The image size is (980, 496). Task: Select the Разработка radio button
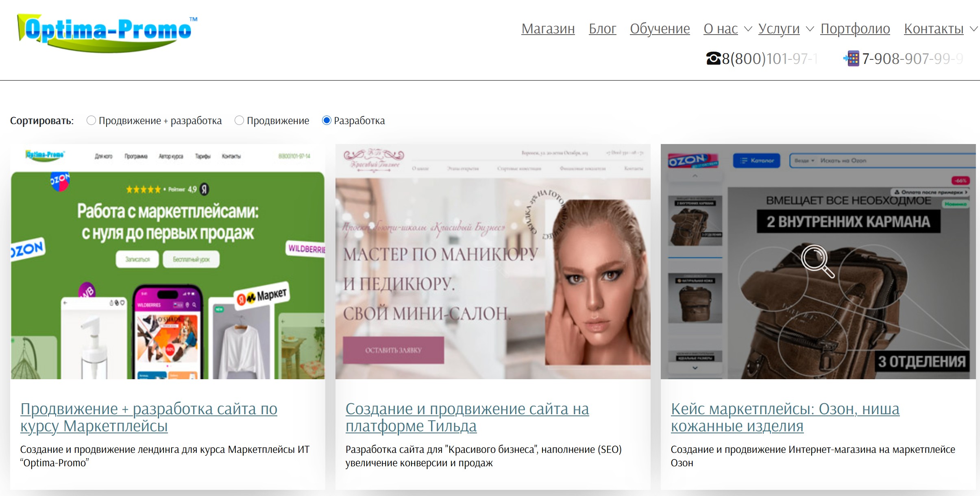tap(326, 120)
